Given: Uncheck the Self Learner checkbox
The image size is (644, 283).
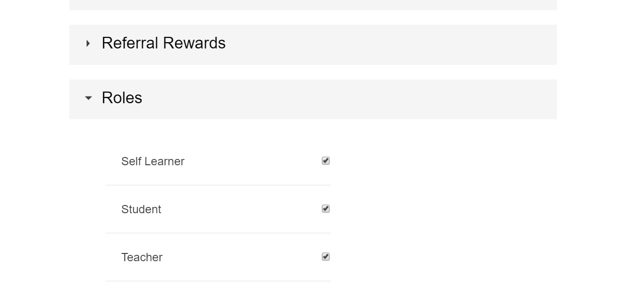Looking at the screenshot, I should pos(326,160).
